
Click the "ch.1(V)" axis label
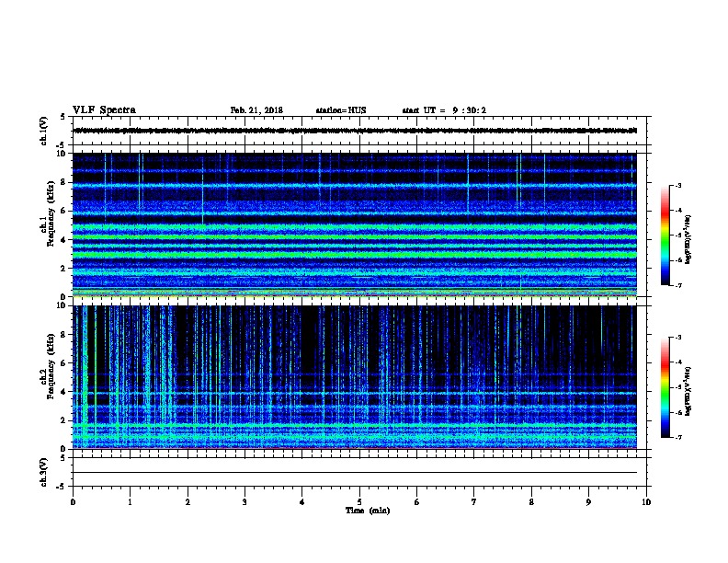[x=44, y=131]
